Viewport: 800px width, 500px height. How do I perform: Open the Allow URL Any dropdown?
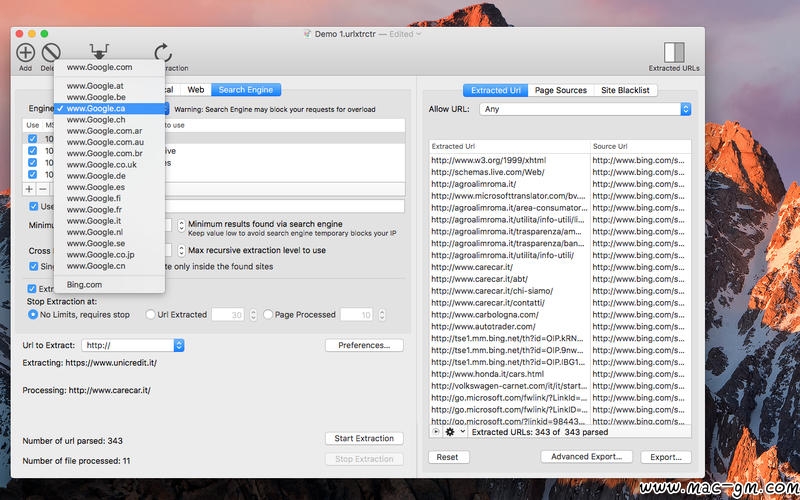pyautogui.click(x=585, y=109)
